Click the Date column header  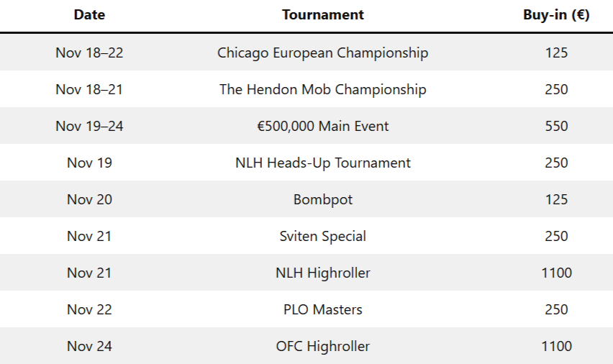point(89,14)
